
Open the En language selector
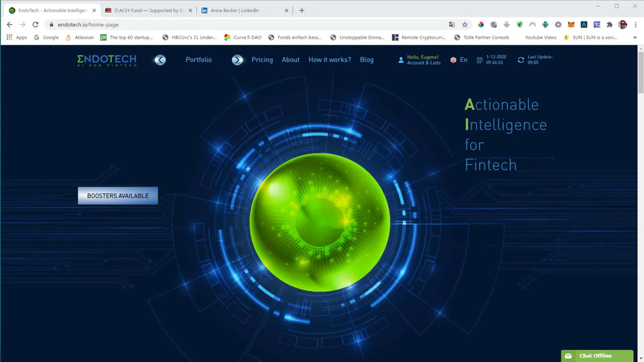point(459,60)
